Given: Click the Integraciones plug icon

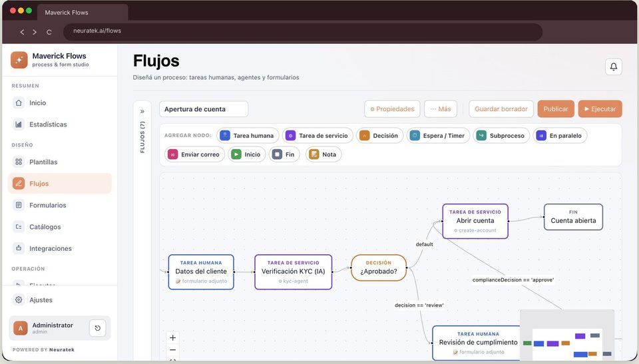Looking at the screenshot, I should point(19,248).
